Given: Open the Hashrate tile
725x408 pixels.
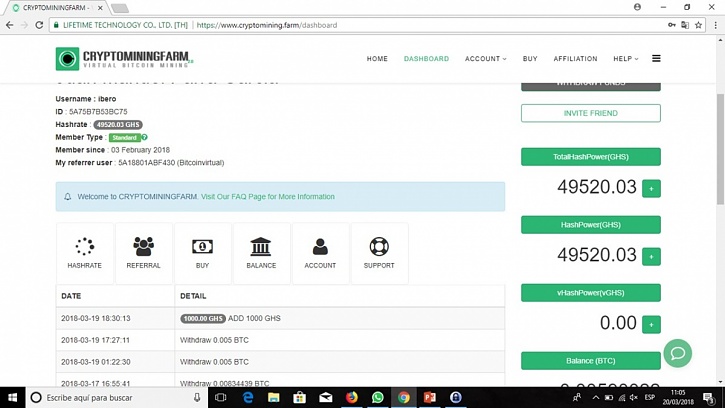Looking at the screenshot, I should click(x=85, y=252).
